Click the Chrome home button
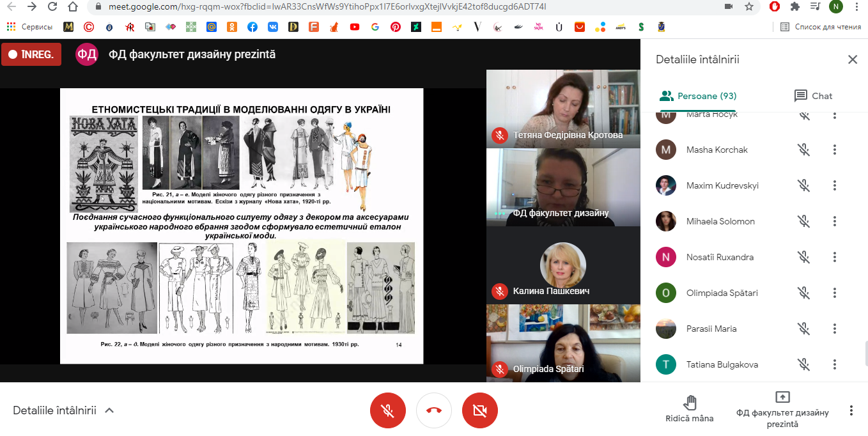This screenshot has width=868, height=436. [74, 6]
